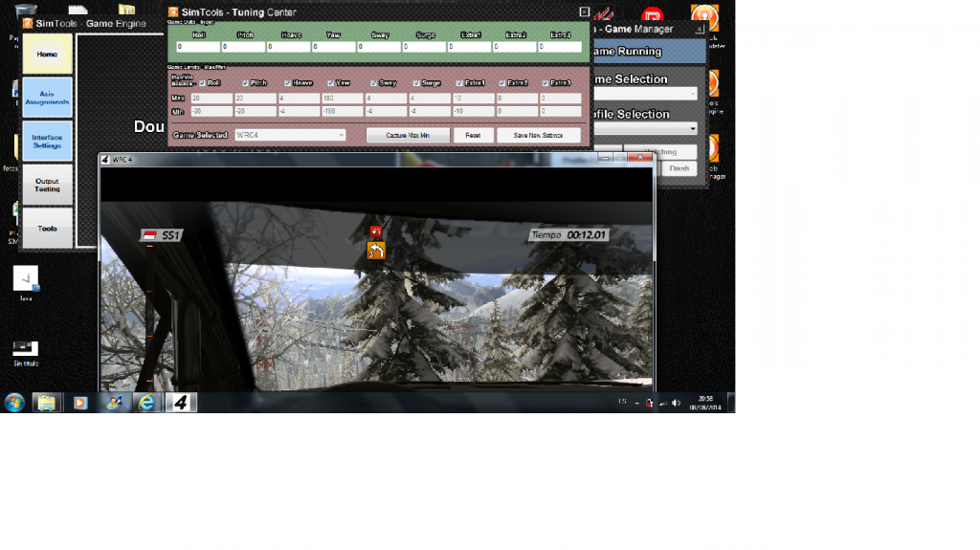The image size is (980, 550).
Task: Open the Updater orange desktop shortcut
Action: 705,17
